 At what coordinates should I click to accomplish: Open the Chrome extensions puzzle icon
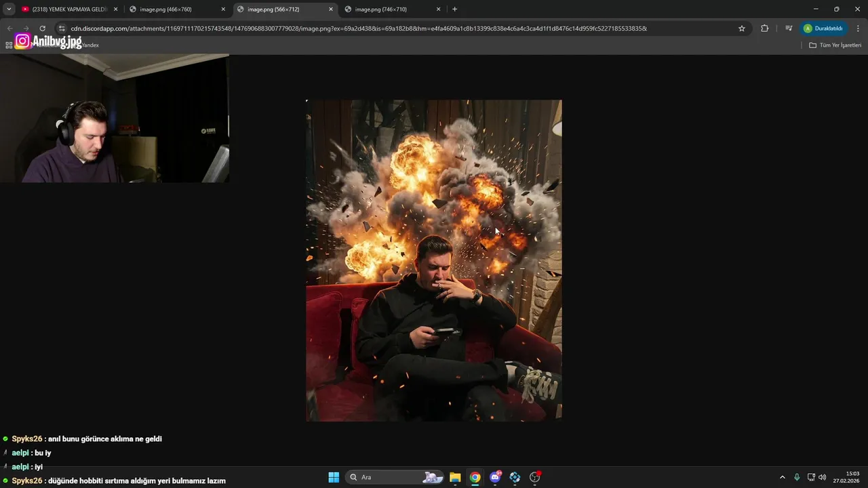point(765,28)
